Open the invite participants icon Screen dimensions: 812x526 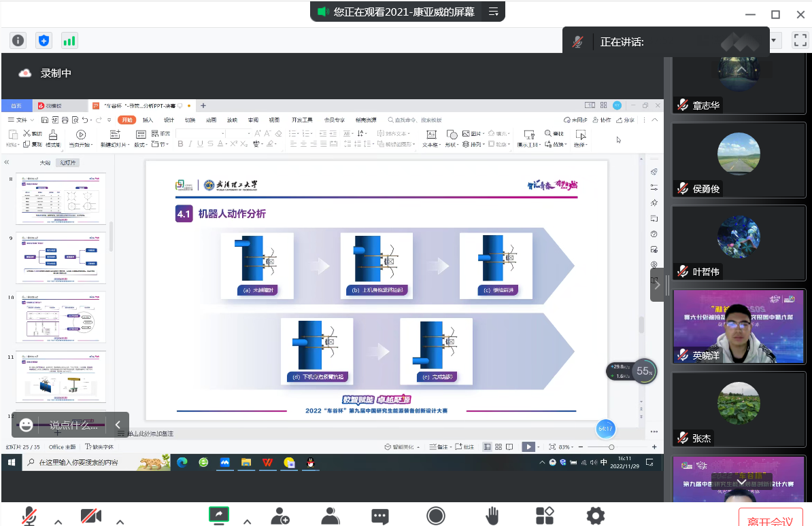click(280, 516)
